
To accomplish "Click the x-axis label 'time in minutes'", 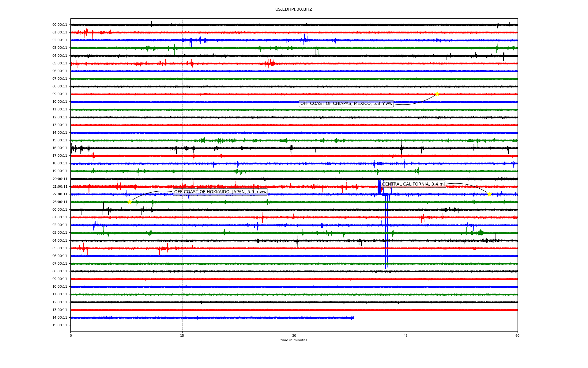I will pyautogui.click(x=294, y=340).
